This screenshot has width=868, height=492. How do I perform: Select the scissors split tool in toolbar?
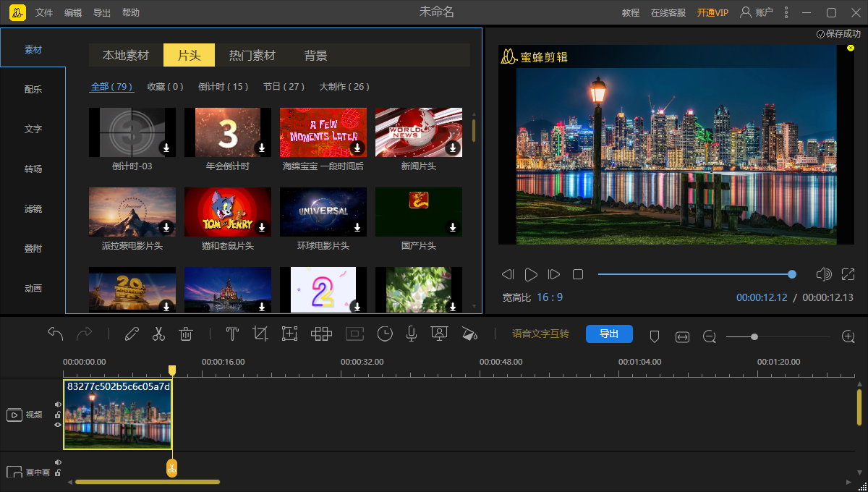point(158,334)
